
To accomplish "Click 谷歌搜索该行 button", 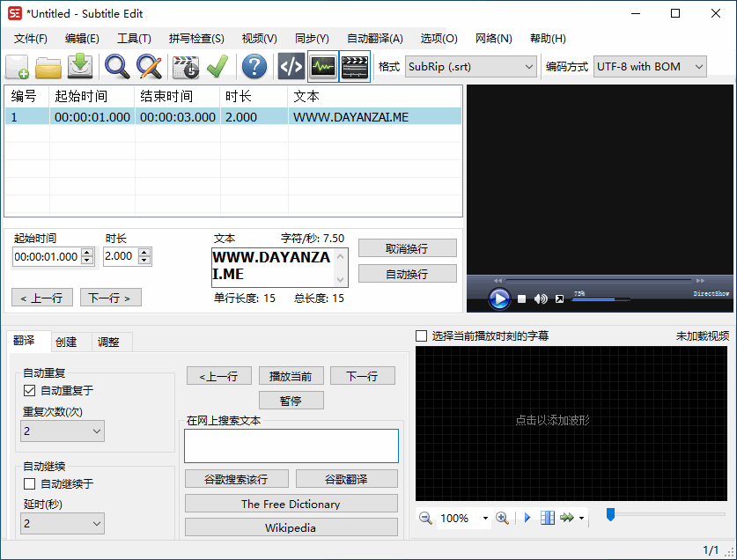I will pos(237,479).
